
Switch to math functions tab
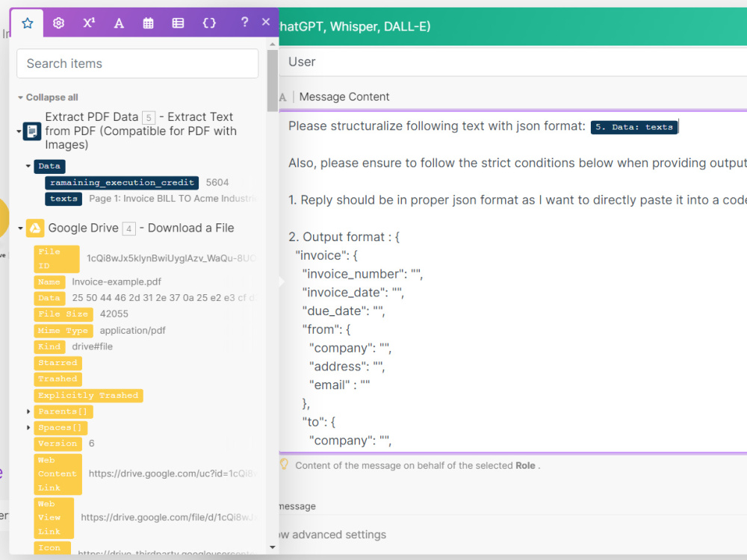pos(89,23)
